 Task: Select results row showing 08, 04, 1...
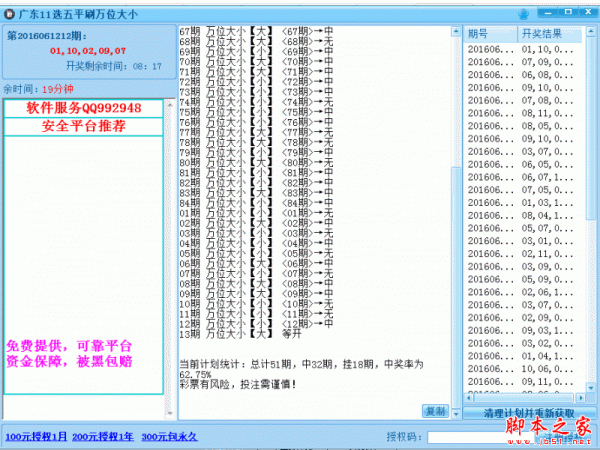[x=524, y=215]
